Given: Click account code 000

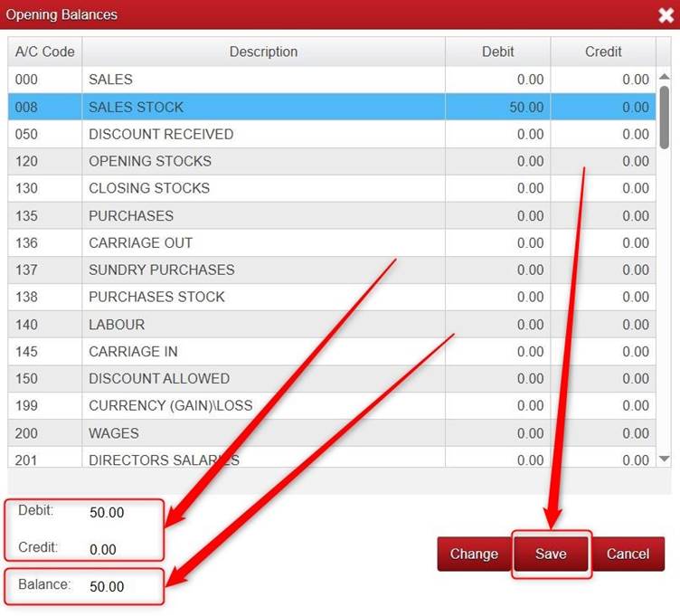Looking at the screenshot, I should [x=26, y=80].
